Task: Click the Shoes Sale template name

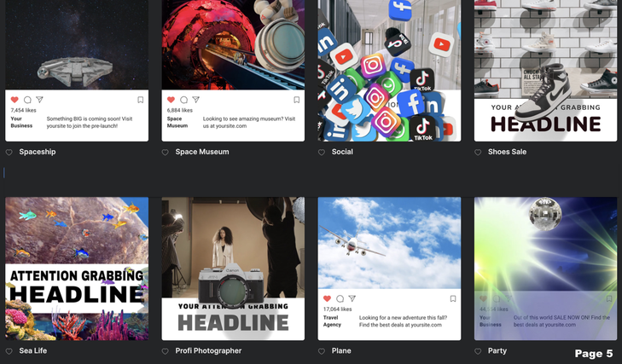Action: coord(507,152)
